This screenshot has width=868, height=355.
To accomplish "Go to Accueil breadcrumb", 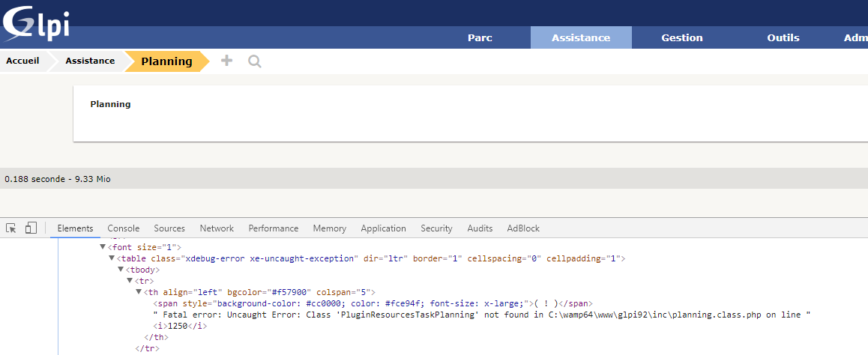I will [22, 61].
